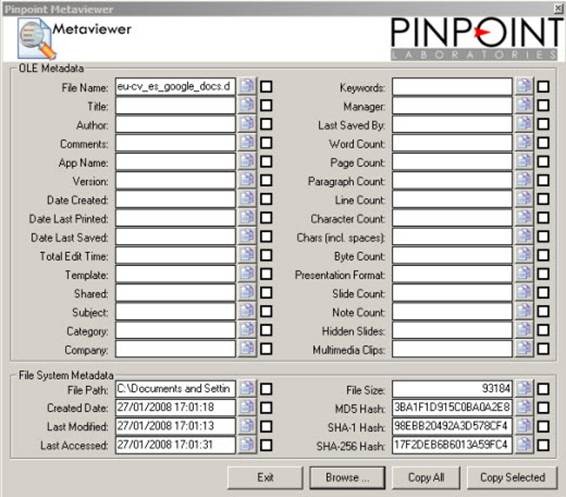The image size is (566, 497).
Task: Select the Author checkbox
Action: pyautogui.click(x=266, y=124)
